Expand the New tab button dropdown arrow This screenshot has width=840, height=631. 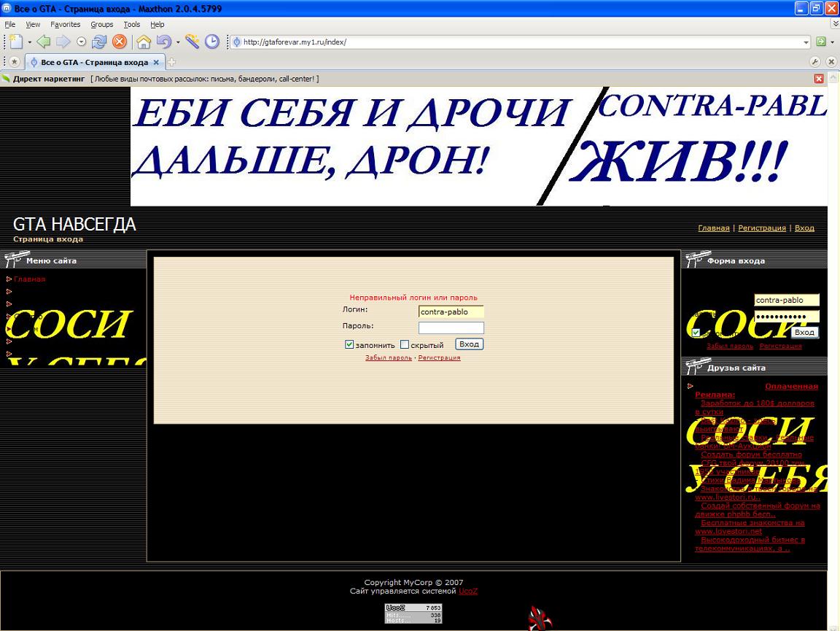[30, 42]
